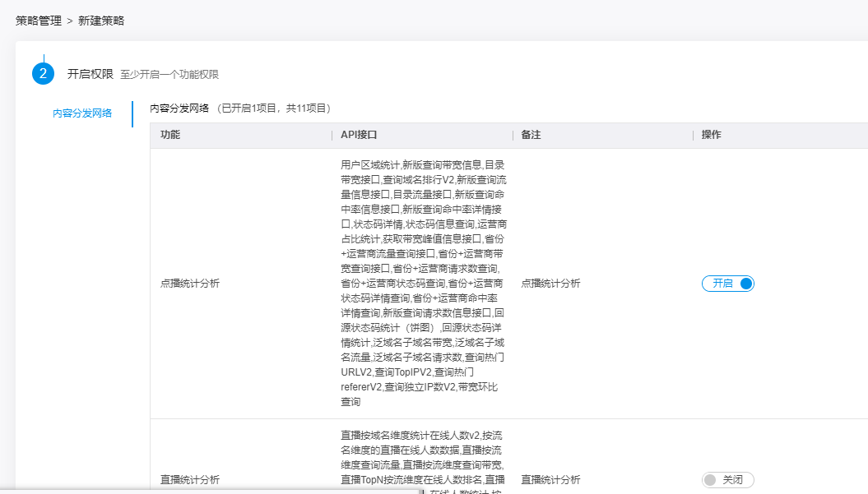The height and width of the screenshot is (494, 868).
Task: Click the 开启权限 step title
Action: [x=90, y=74]
